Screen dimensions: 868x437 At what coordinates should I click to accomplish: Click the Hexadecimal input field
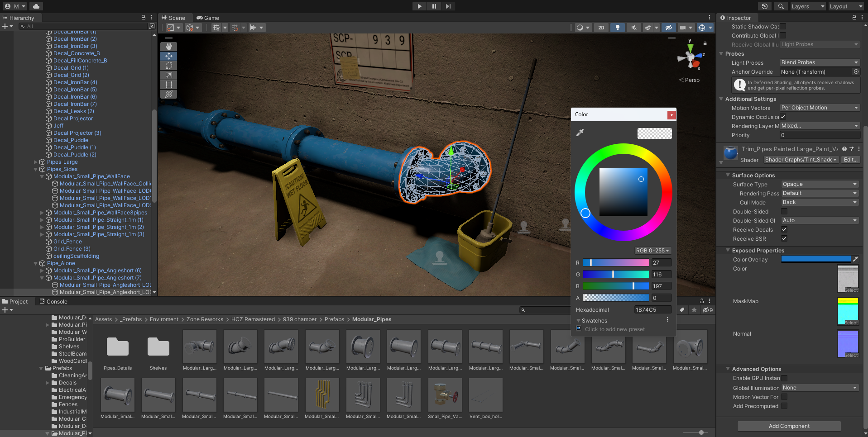click(652, 309)
